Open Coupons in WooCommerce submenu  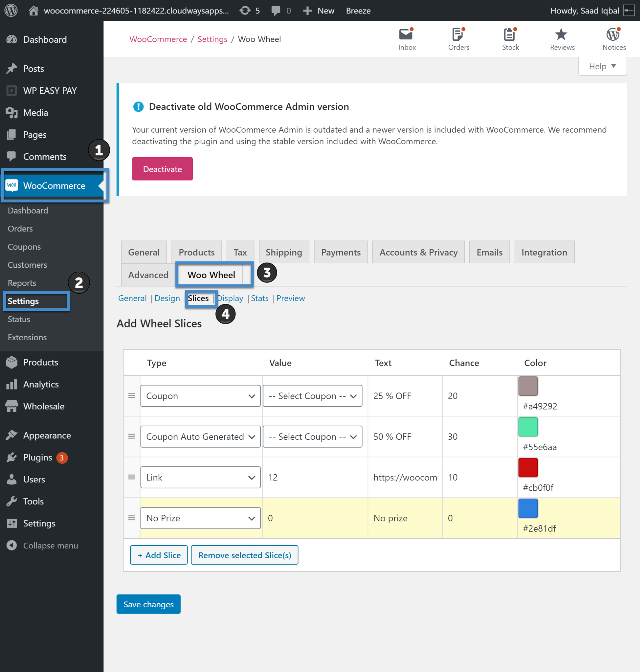24,246
